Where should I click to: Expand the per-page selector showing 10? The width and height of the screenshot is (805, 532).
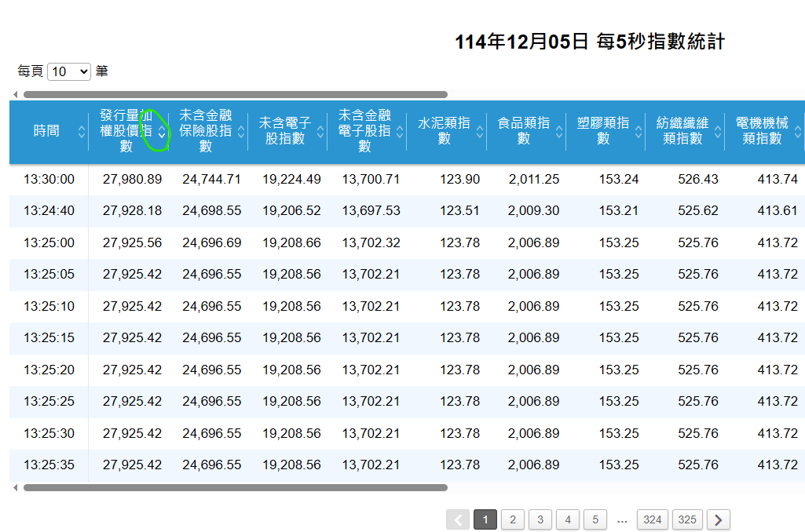[x=68, y=71]
